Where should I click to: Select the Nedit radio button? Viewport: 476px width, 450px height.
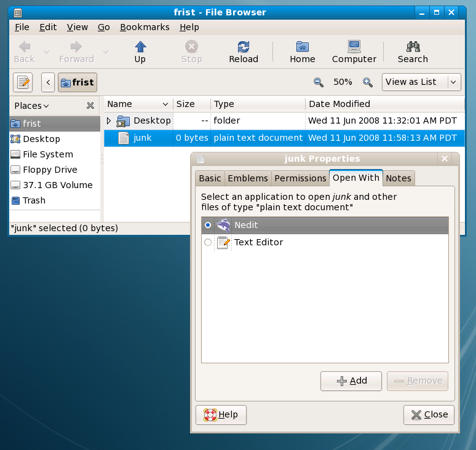click(208, 226)
